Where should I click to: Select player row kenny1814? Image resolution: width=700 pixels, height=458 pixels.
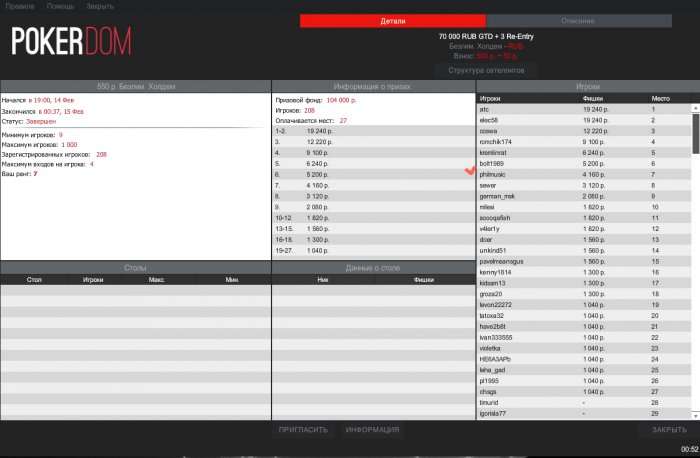(x=584, y=272)
